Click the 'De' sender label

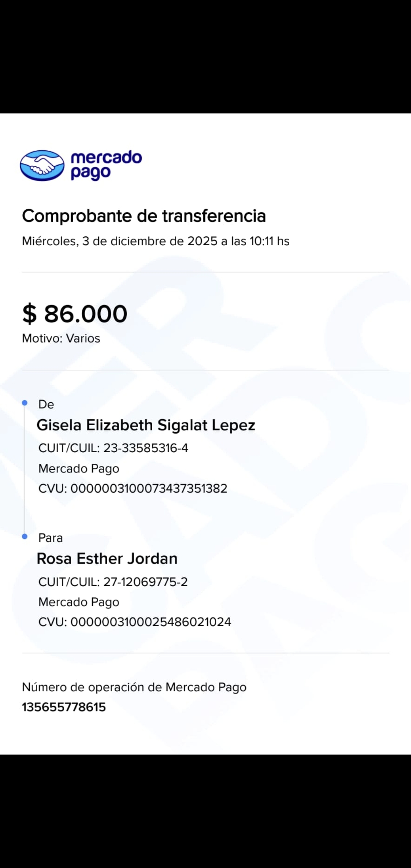click(x=46, y=404)
